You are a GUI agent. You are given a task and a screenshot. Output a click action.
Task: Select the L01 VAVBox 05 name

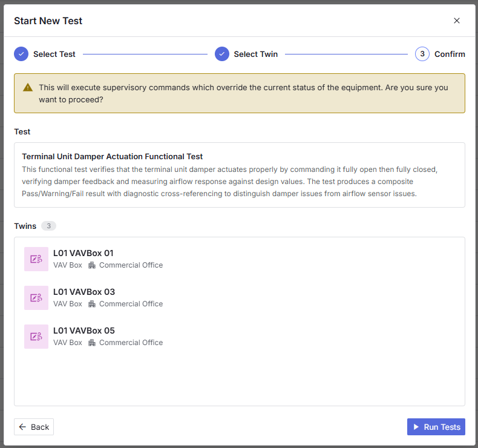click(84, 331)
